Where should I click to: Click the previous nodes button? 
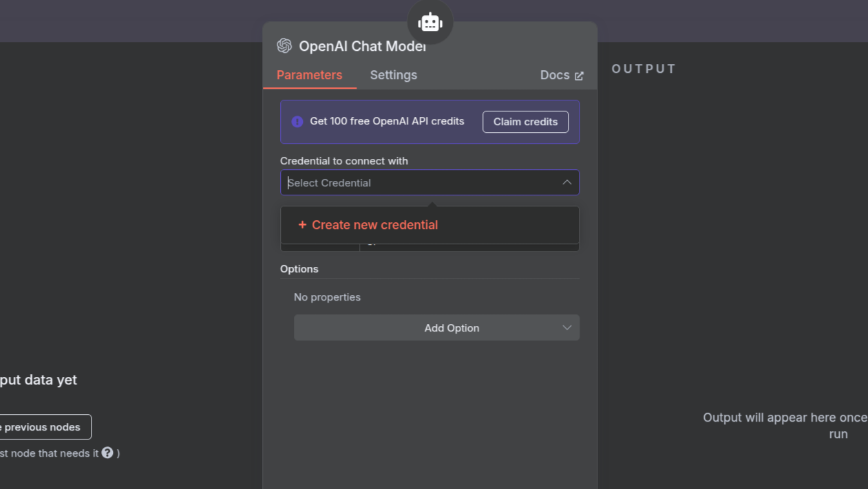[43, 427]
